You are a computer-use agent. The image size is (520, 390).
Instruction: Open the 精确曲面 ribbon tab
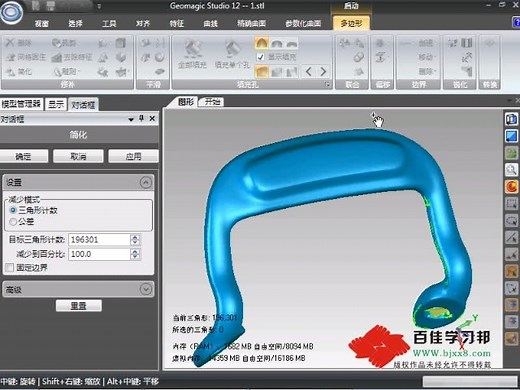(x=252, y=23)
